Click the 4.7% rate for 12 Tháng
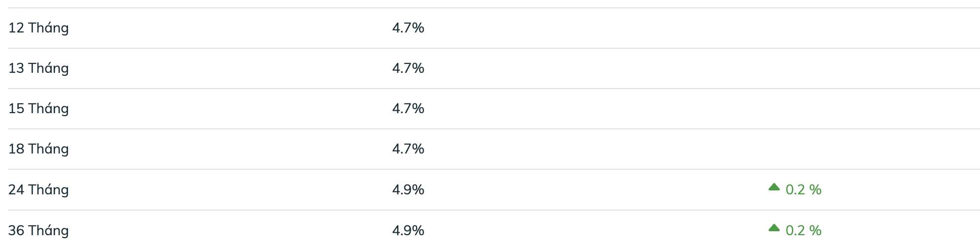The height and width of the screenshot is (247, 980). pos(408,28)
